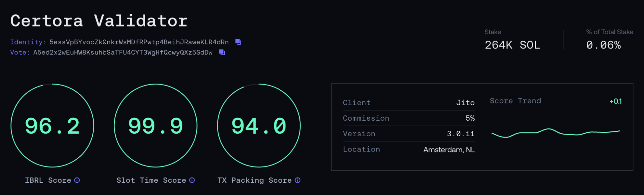Click the Score Trend line chart
644x195 pixels.
555,133
